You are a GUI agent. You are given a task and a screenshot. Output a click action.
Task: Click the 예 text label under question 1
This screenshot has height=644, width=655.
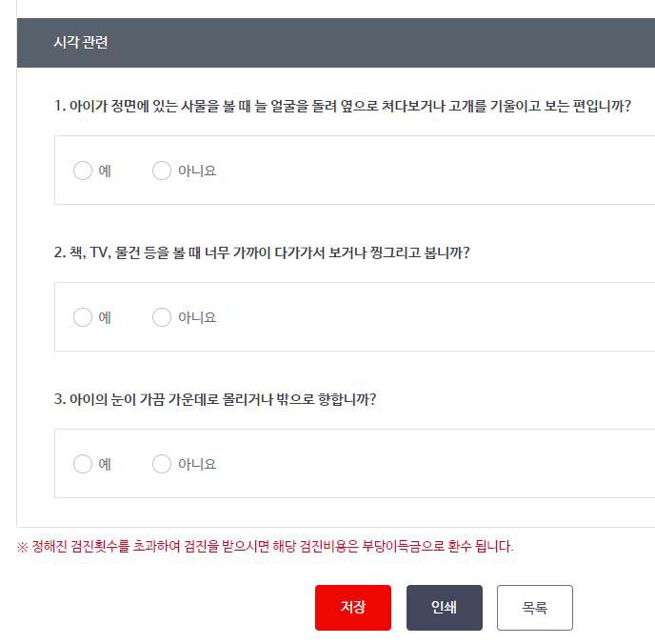[105, 171]
